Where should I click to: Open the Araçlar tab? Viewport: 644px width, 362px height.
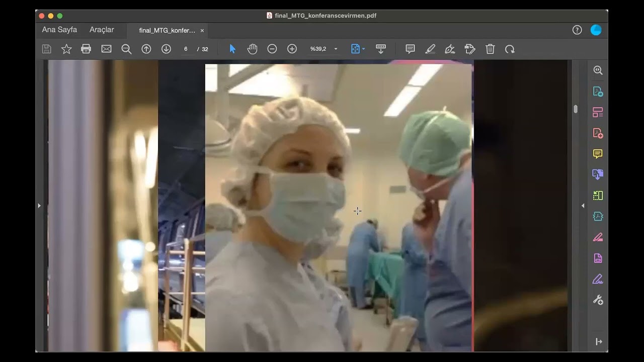[x=102, y=30]
